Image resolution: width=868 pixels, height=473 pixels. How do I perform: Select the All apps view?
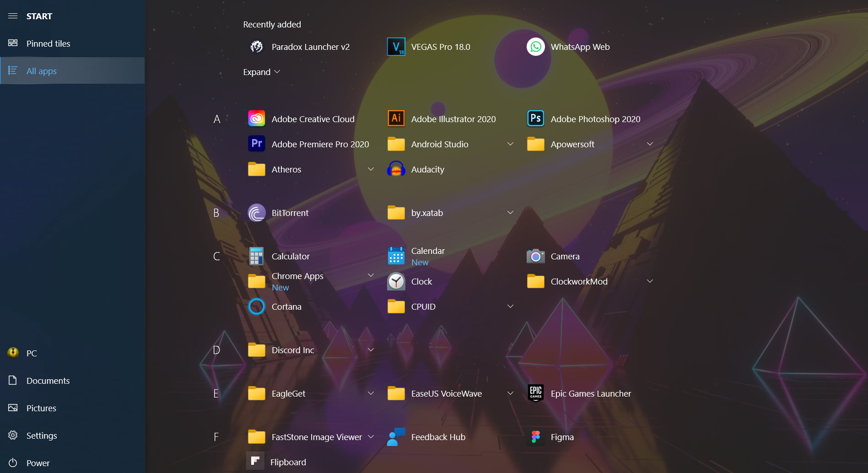tap(72, 70)
